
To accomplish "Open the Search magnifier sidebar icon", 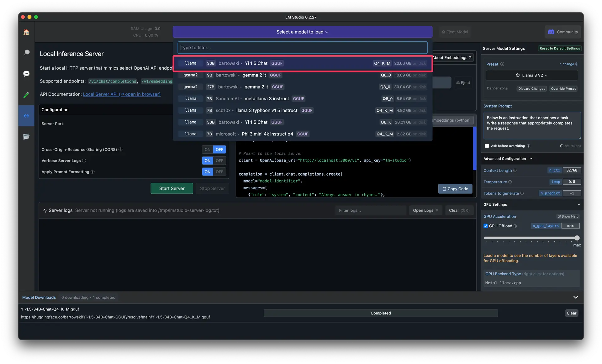I will 26,53.
